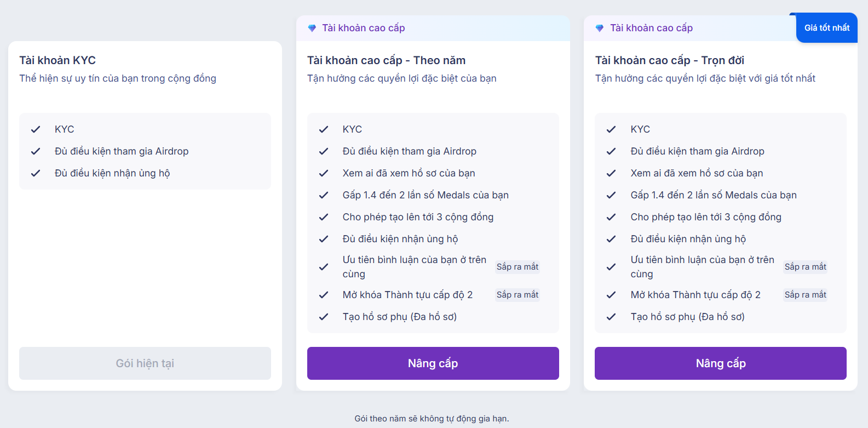868x428 pixels.
Task: Click diamond icon in lifetime premium header
Action: coord(600,28)
